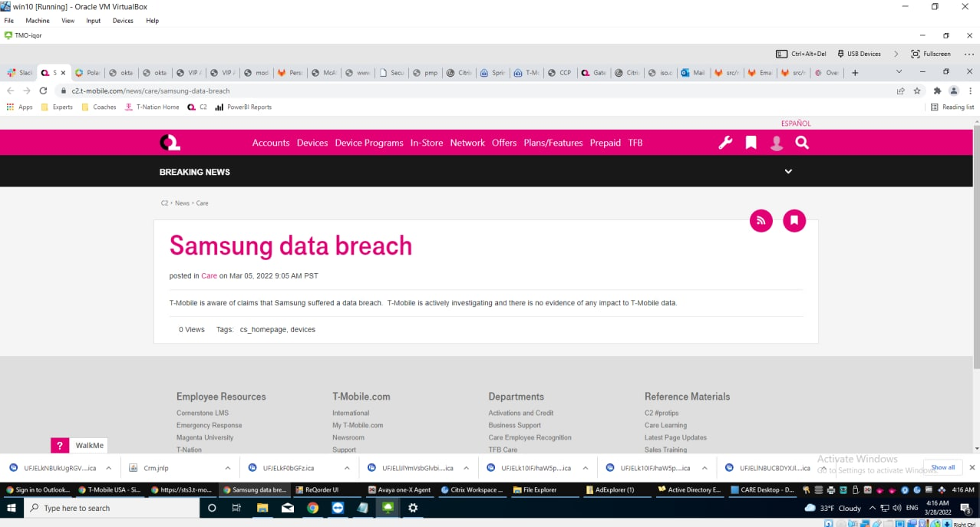Bookmark this page with the star icon
This screenshot has height=527, width=980.
[917, 91]
